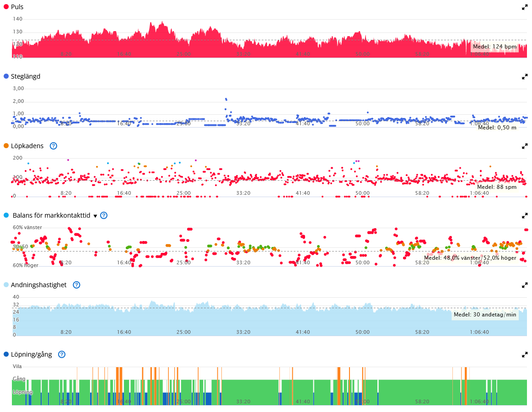Click the cyan Balans för markkontakttid legend dot
Screen dimensions: 532x412
[x=6, y=215]
